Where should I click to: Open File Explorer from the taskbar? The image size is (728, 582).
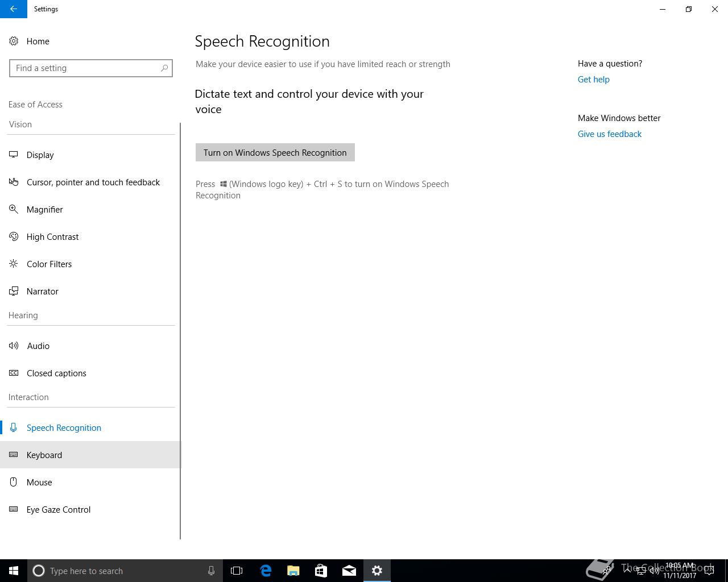pos(293,571)
